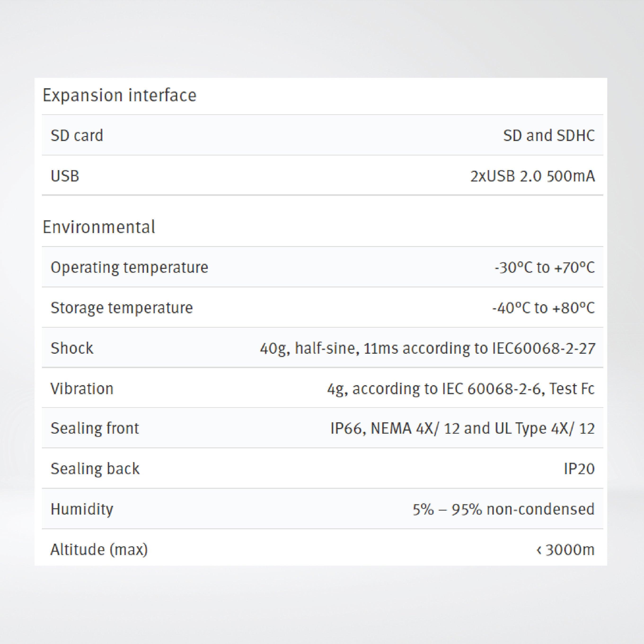The image size is (644, 644).
Task: Select the IP20 value
Action: pyautogui.click(x=579, y=469)
